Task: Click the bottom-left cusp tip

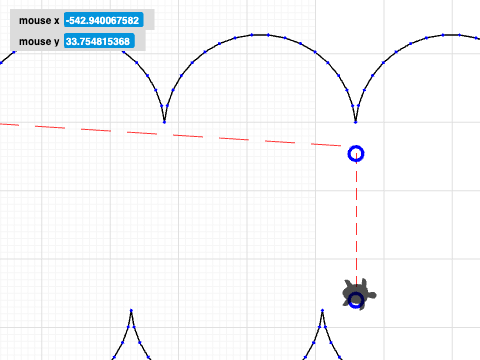Action: click(131, 310)
